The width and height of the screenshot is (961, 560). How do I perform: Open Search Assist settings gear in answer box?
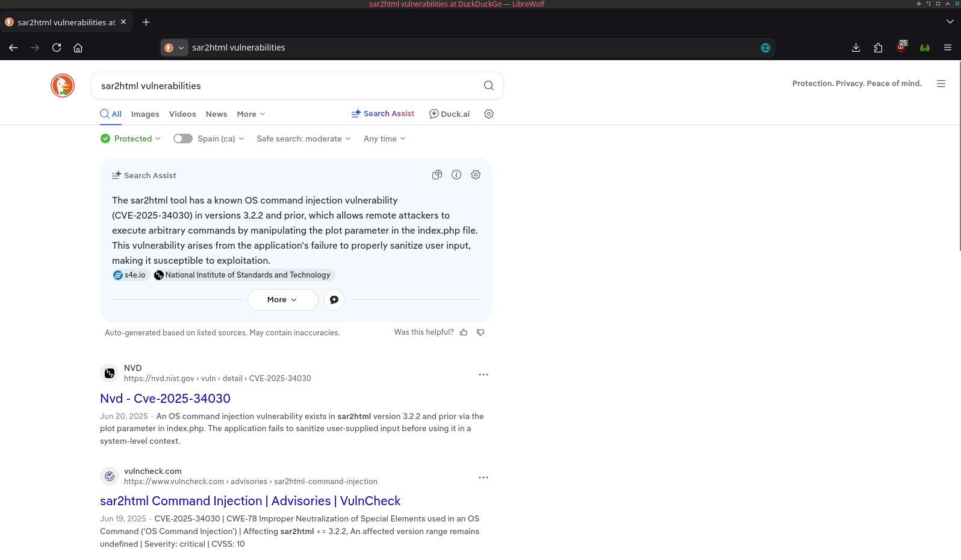tap(476, 175)
